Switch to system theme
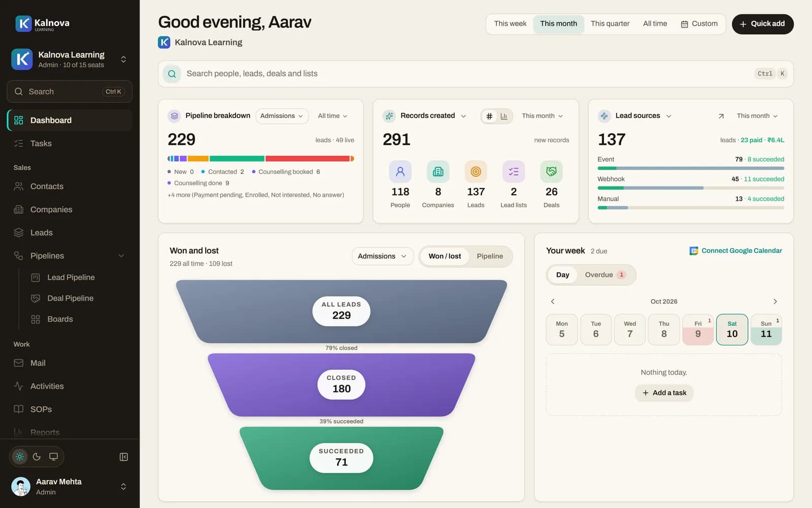Screen dimensions: 812x508 tap(53, 457)
